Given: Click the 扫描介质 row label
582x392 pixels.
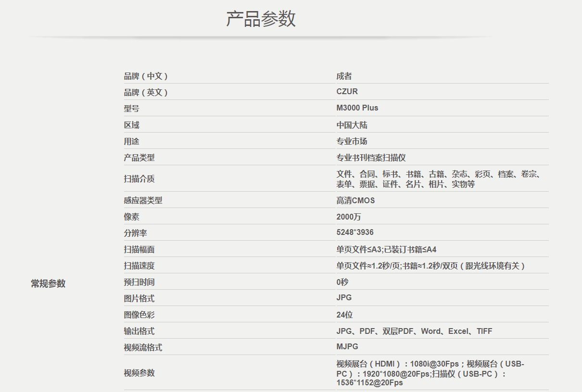Looking at the screenshot, I should coord(139,179).
